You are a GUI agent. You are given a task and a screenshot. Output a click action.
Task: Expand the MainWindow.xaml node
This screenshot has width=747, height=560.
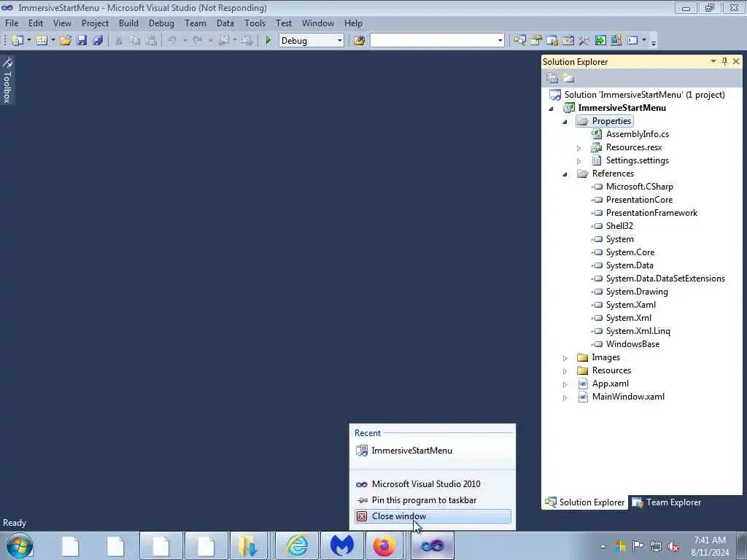point(565,397)
